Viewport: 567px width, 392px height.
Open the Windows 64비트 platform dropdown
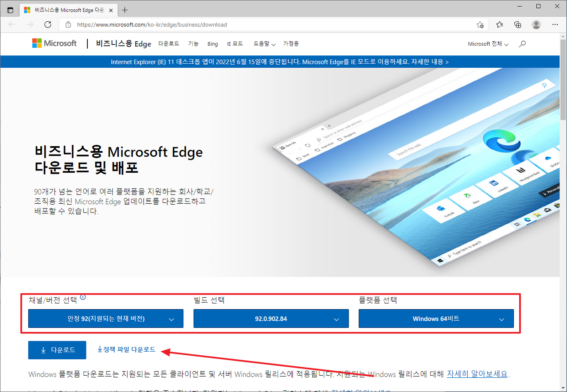[x=436, y=318]
